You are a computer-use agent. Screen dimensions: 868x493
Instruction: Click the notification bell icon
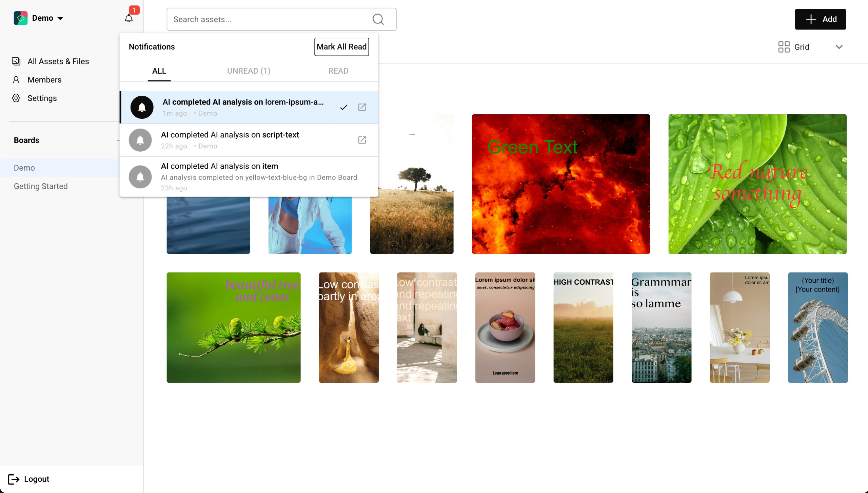tap(129, 18)
